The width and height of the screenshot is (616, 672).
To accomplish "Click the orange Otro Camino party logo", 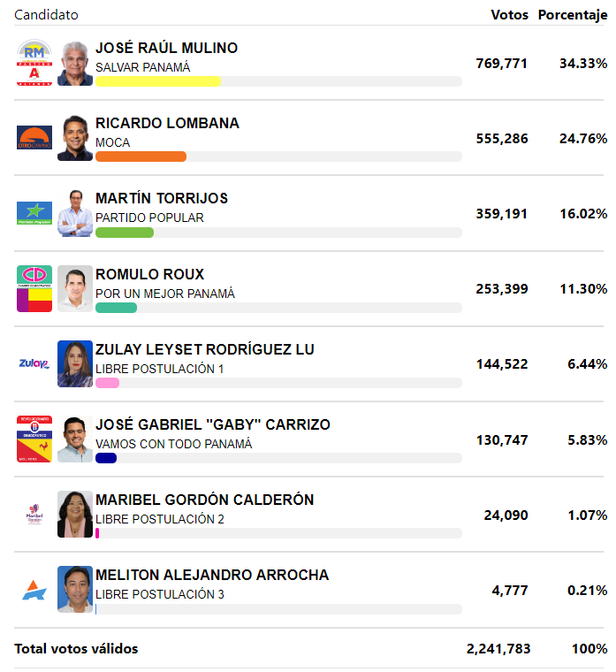I will pos(34,138).
